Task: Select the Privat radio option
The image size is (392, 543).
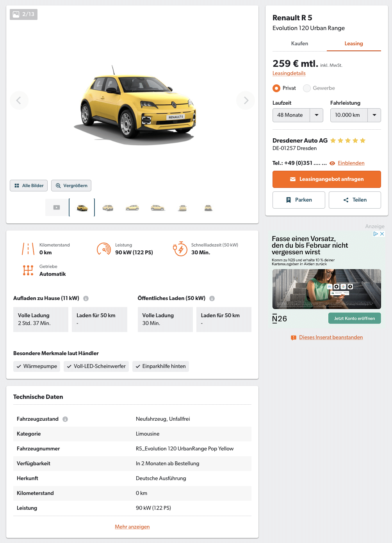Action: coord(276,88)
